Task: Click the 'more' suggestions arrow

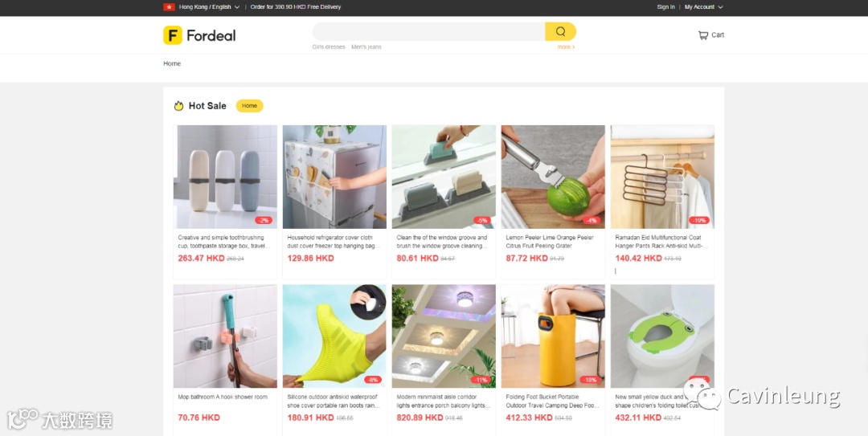Action: coord(566,47)
